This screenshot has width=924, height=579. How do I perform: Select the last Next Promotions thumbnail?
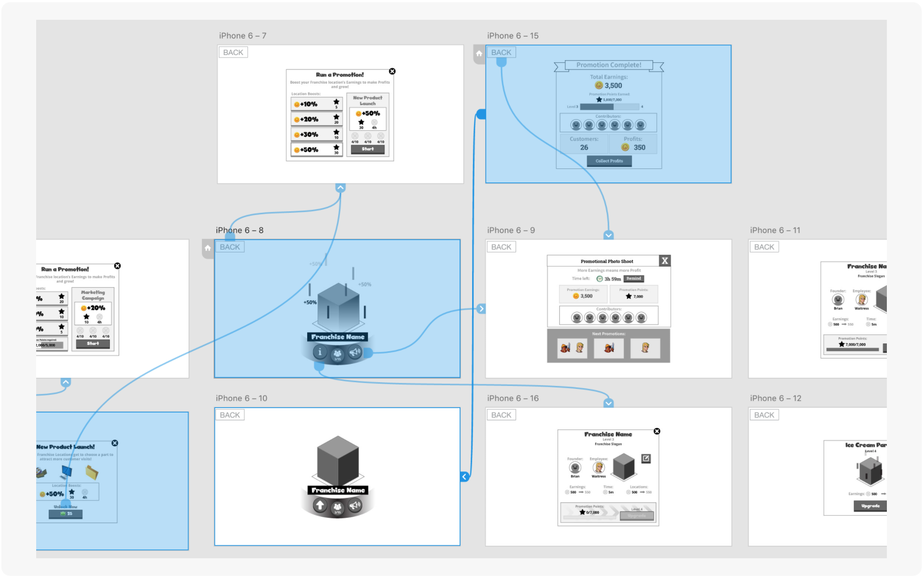pyautogui.click(x=645, y=348)
